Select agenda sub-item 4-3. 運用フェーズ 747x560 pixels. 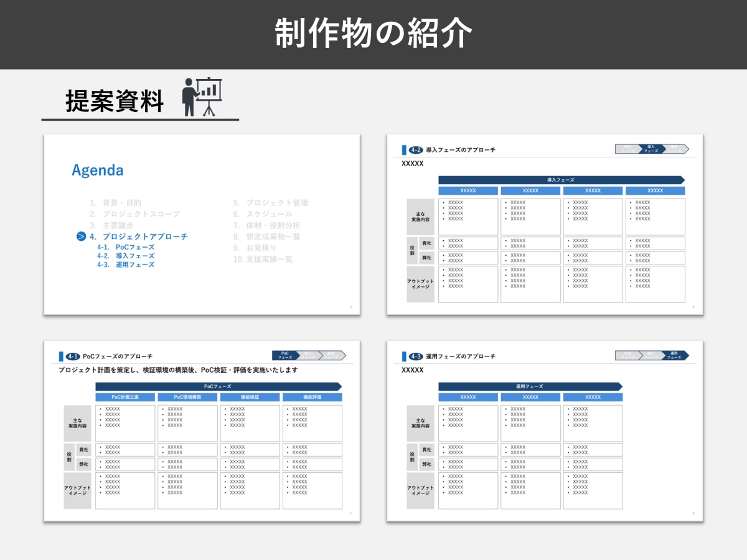pos(126,264)
